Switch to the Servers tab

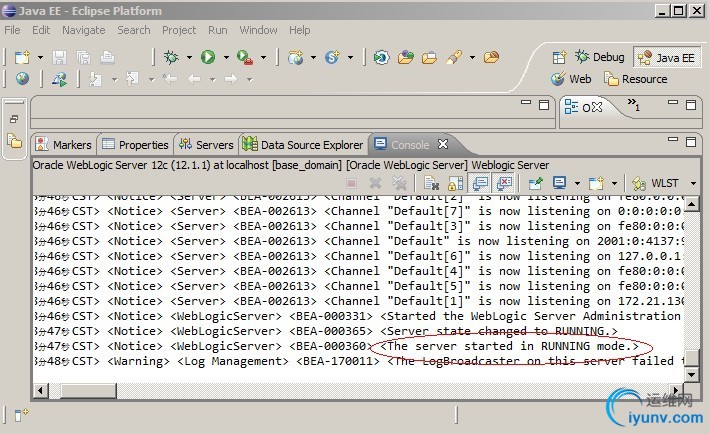[207, 145]
